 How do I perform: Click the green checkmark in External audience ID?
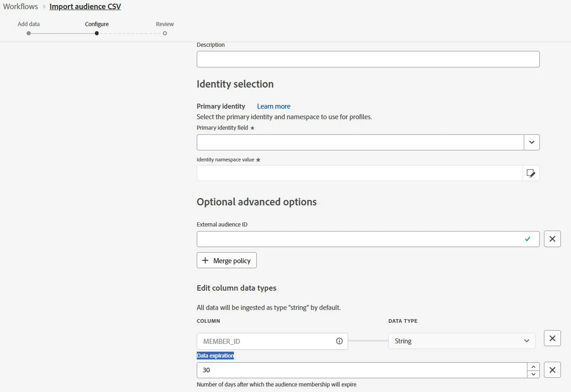[x=528, y=239]
